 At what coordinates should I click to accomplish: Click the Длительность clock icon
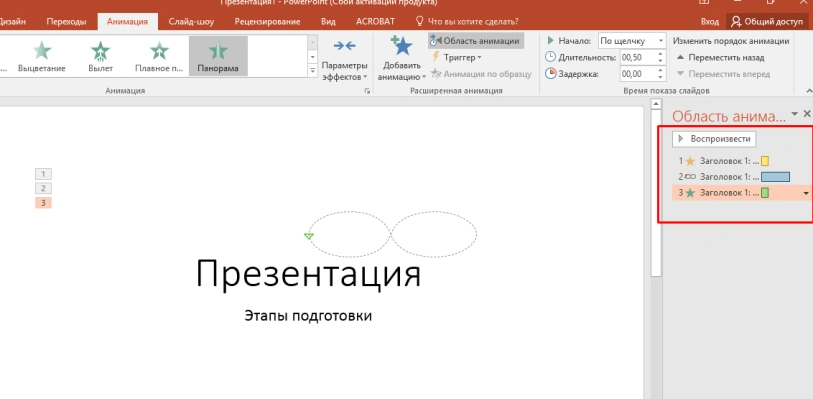(x=550, y=58)
